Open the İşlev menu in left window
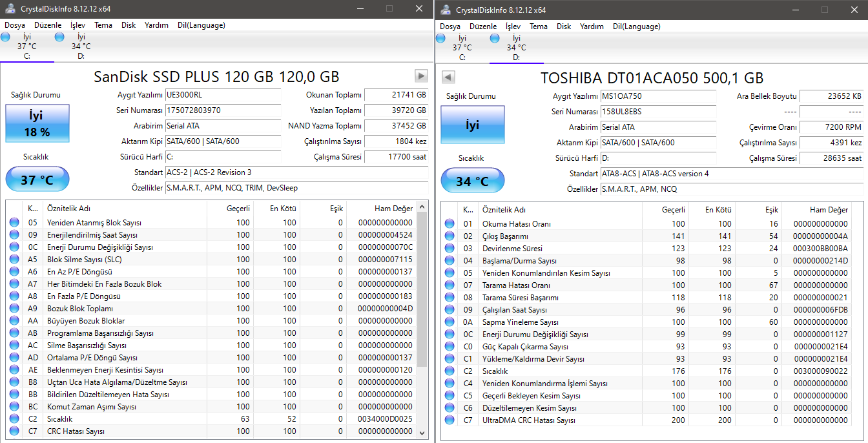868x443 pixels. pyautogui.click(x=77, y=25)
